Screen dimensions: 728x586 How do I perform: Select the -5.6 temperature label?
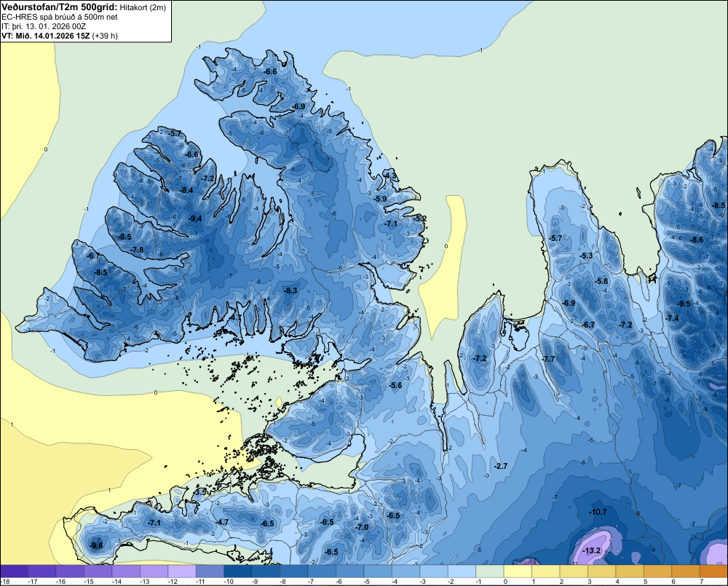pyautogui.click(x=395, y=385)
